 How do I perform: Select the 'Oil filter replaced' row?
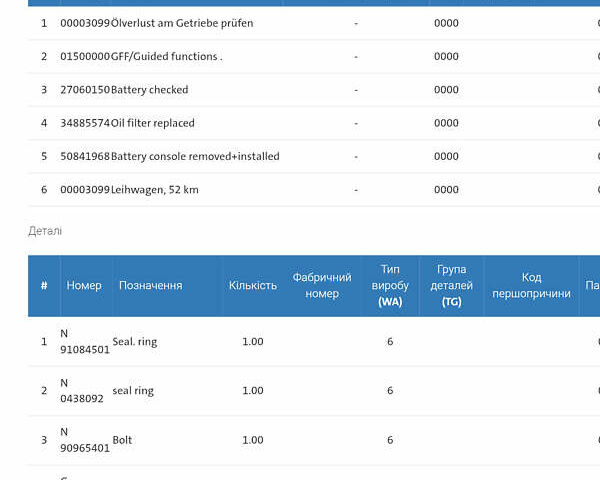(x=152, y=123)
